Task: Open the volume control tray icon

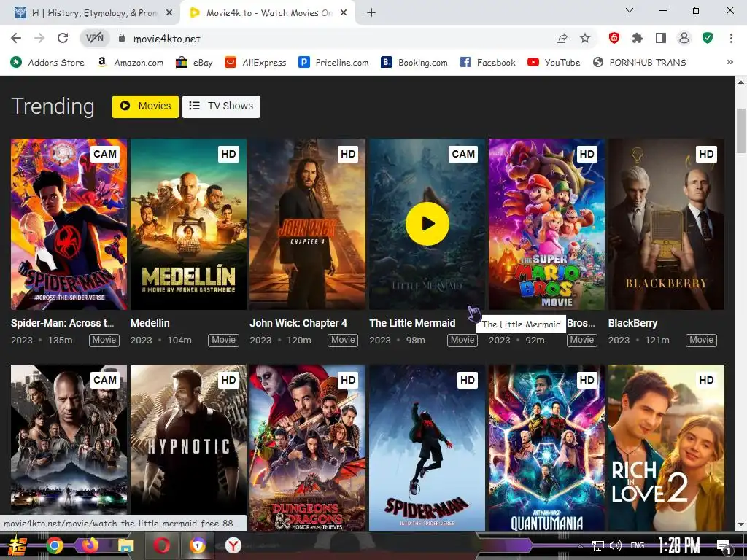Action: 616,545
